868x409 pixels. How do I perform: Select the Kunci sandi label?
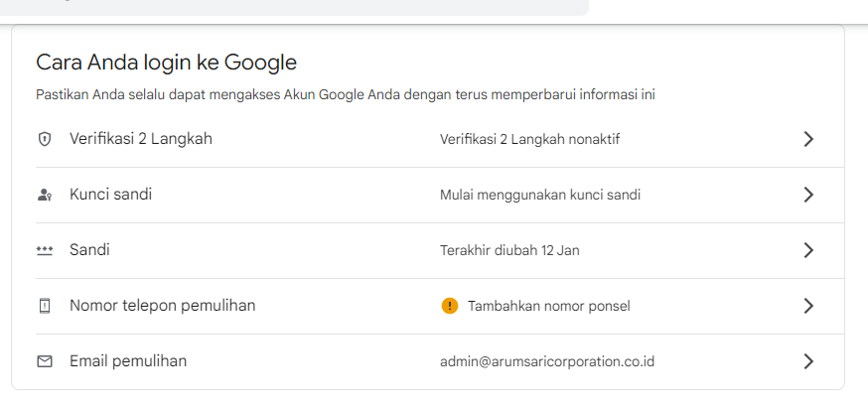point(110,195)
